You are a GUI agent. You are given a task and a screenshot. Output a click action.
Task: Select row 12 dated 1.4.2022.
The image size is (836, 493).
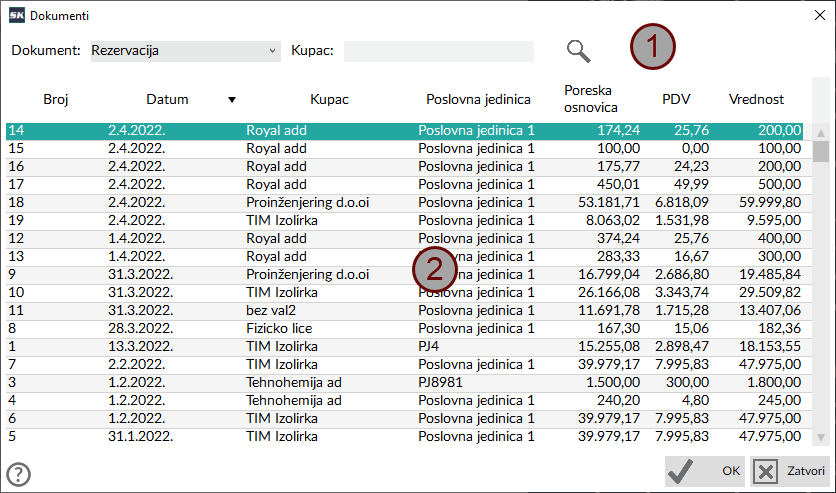click(404, 239)
